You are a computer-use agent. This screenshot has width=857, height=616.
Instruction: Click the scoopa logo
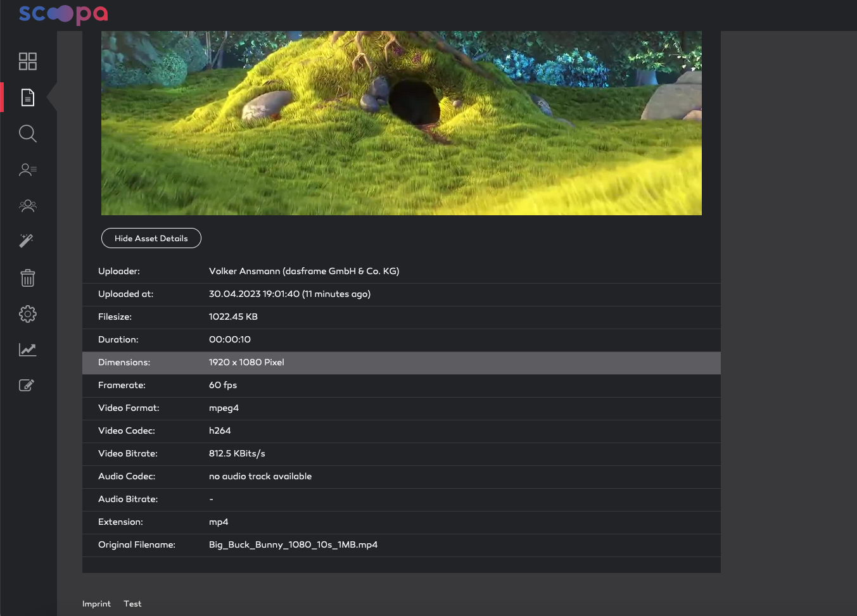pyautogui.click(x=63, y=14)
